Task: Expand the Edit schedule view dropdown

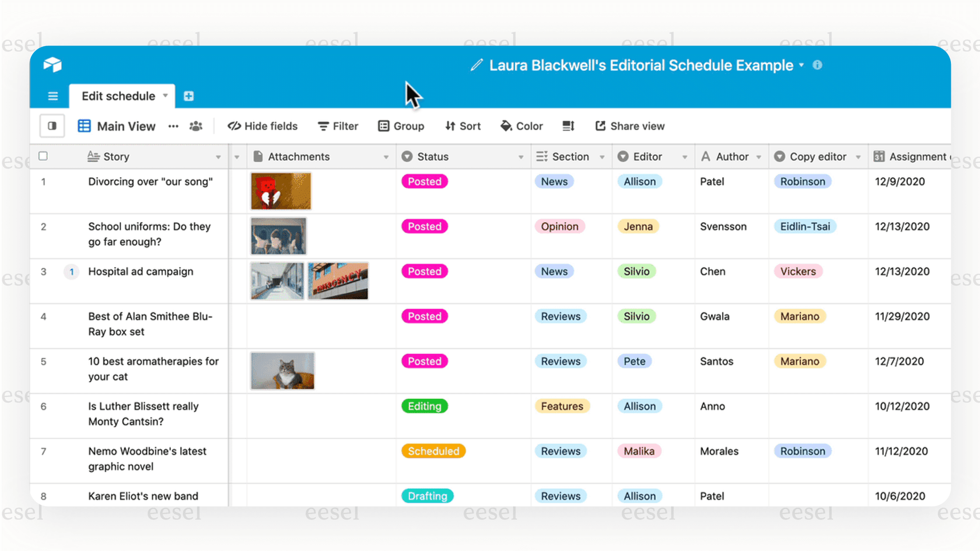Action: click(165, 96)
